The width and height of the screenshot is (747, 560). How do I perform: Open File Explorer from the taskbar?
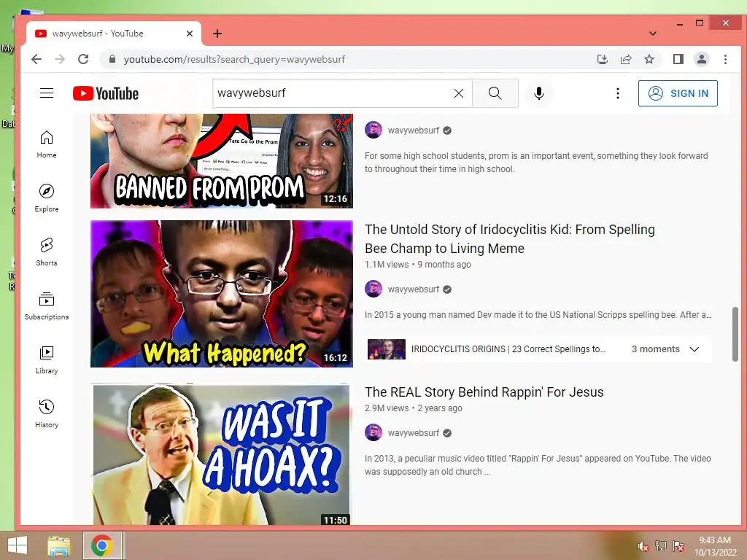tap(58, 545)
